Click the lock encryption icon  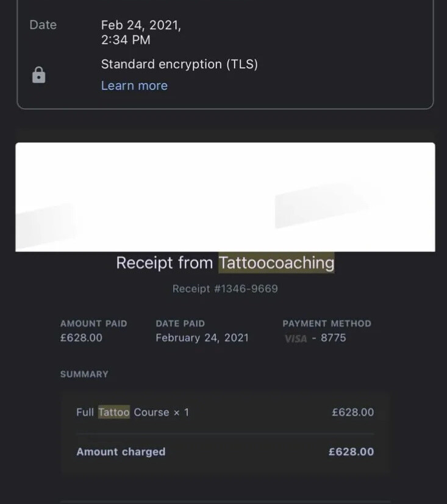[x=38, y=75]
